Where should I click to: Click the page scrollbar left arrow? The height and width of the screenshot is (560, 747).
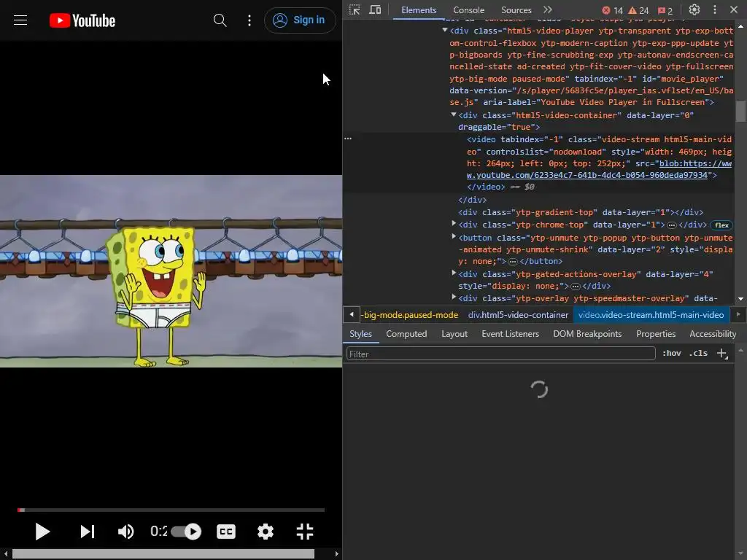(x=5, y=554)
